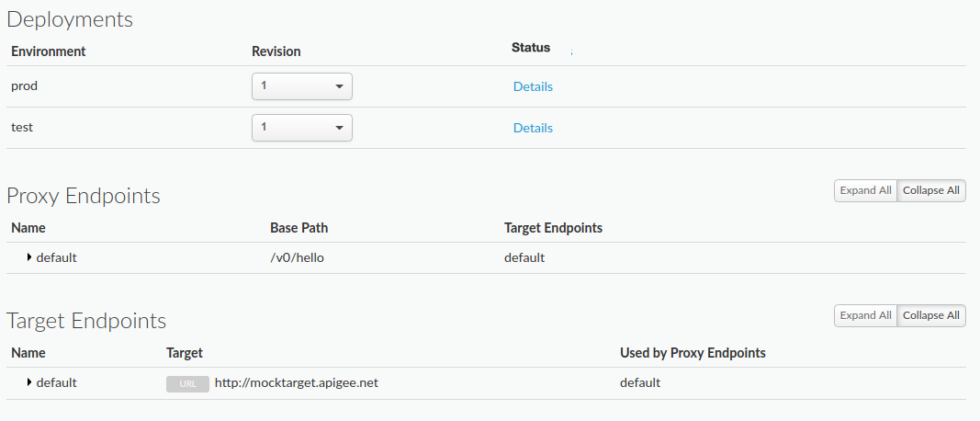Select the test environment name

pos(22,128)
